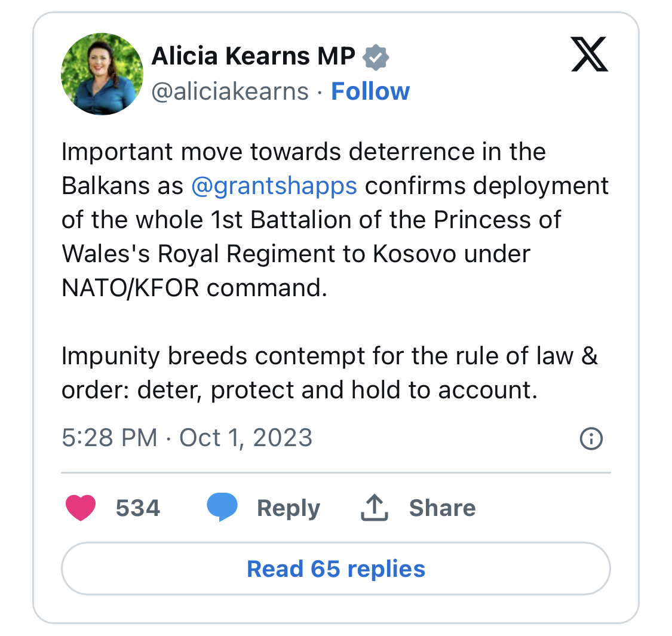Screen dimensions: 672x636
Task: Click the share upload arrow icon
Action: [x=374, y=508]
